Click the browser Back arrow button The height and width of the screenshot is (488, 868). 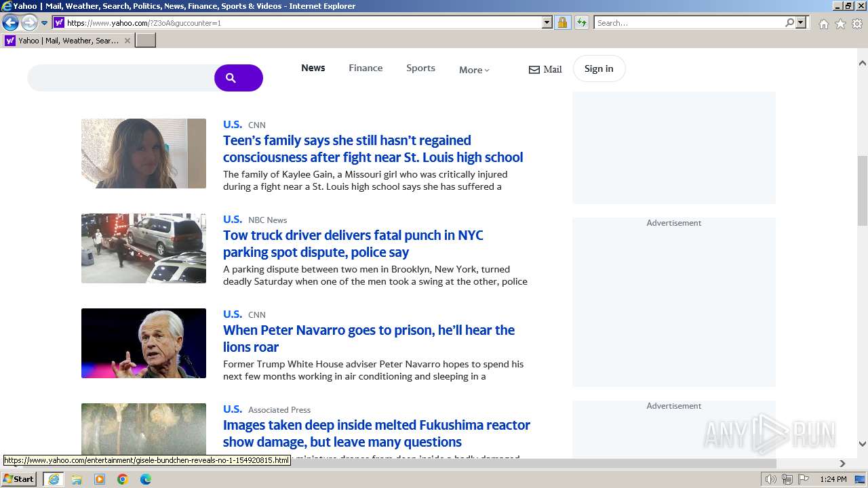(x=10, y=23)
